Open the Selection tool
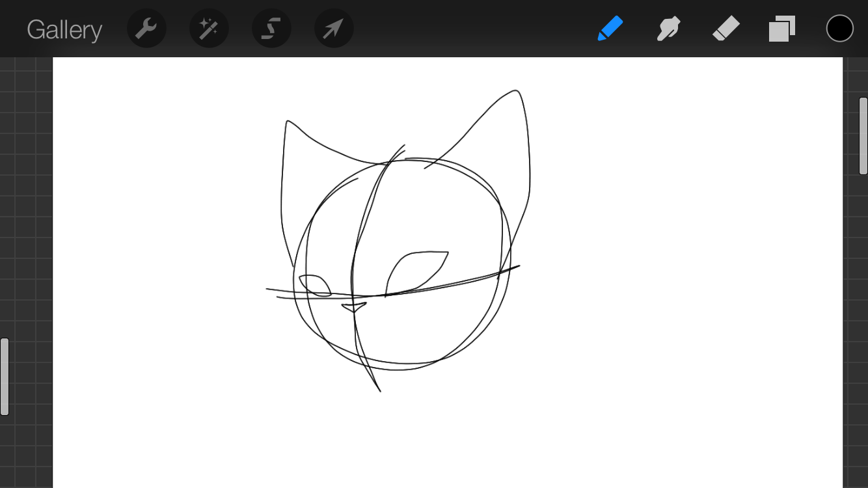The height and width of the screenshot is (488, 868). (271, 29)
